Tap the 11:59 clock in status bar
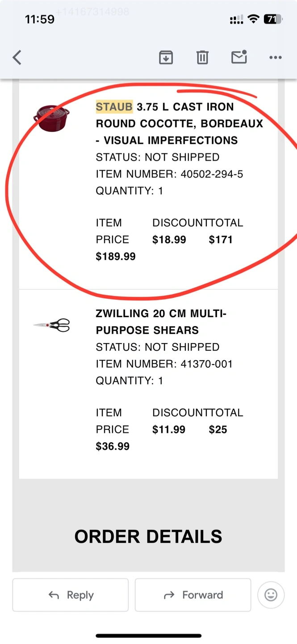The image size is (297, 644). click(40, 19)
